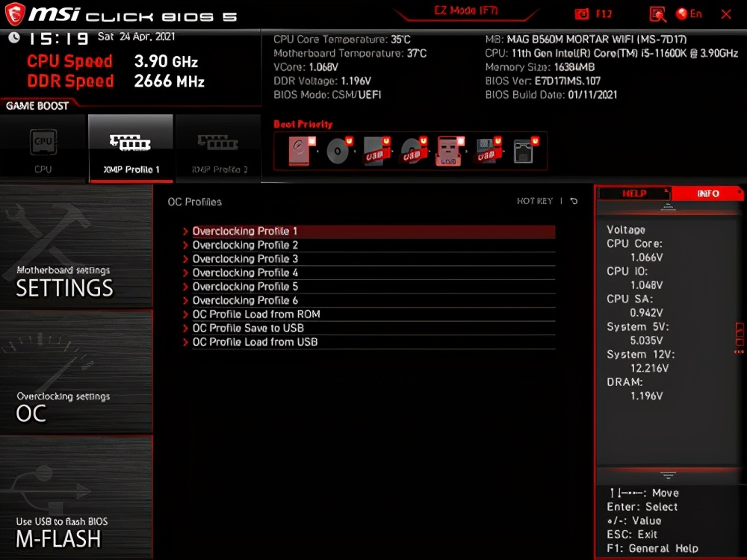Select the plain CD/DVD disc boot icon
747x560 pixels.
pyautogui.click(x=338, y=151)
